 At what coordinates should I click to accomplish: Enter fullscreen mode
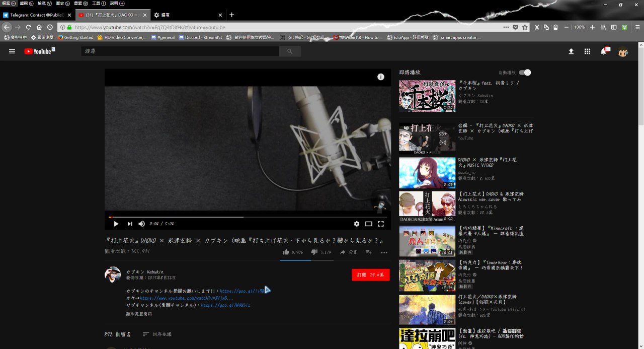click(x=381, y=224)
